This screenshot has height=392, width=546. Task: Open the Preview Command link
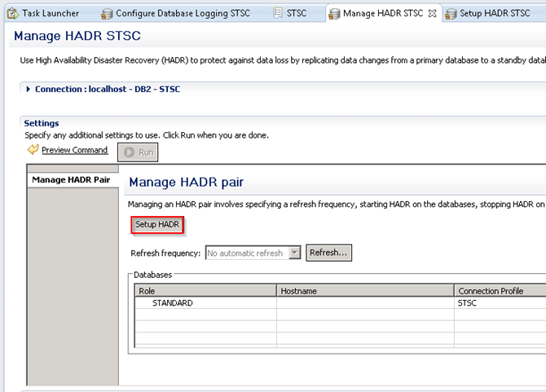74,151
